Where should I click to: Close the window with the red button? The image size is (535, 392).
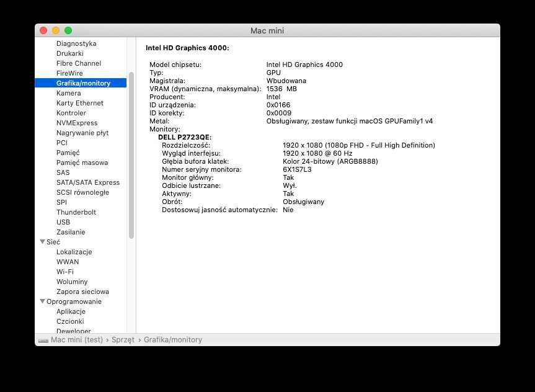43,30
